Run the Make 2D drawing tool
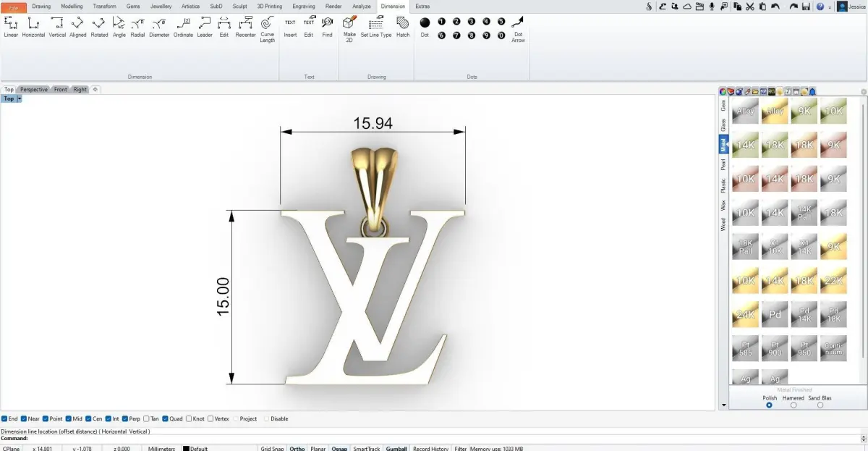Viewport: 868px width, 451px height. pyautogui.click(x=349, y=30)
